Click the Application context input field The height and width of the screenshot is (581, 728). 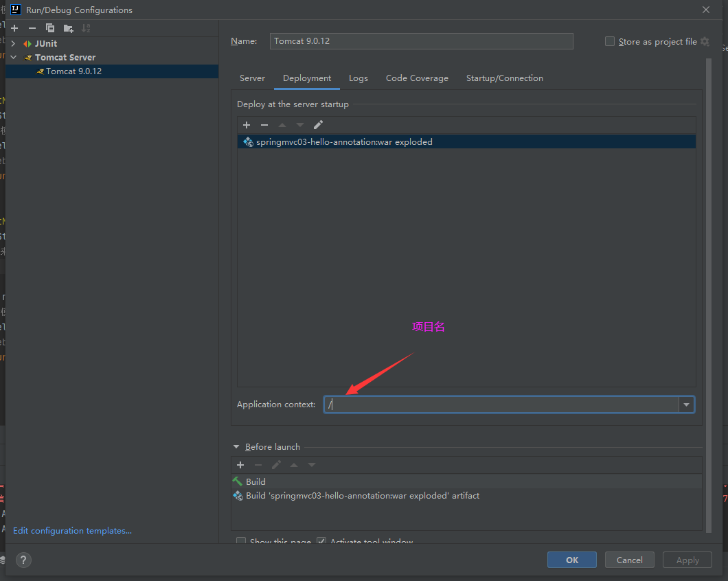(x=501, y=405)
